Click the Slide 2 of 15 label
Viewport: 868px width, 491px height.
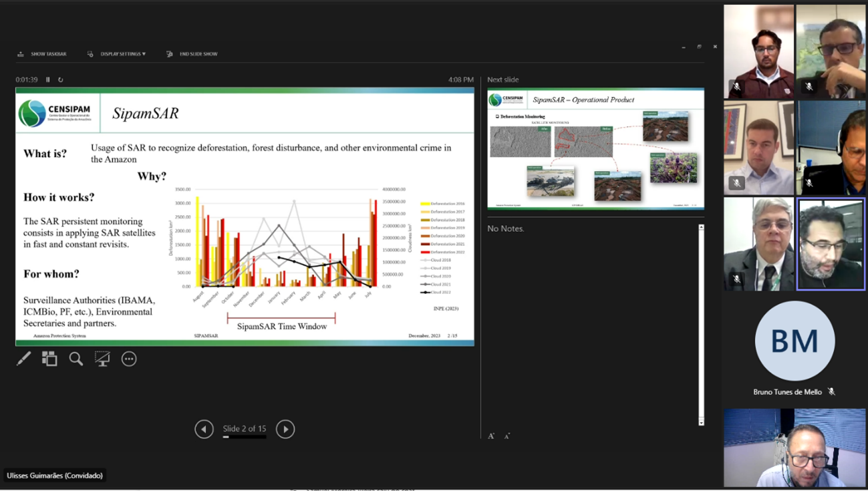point(245,429)
